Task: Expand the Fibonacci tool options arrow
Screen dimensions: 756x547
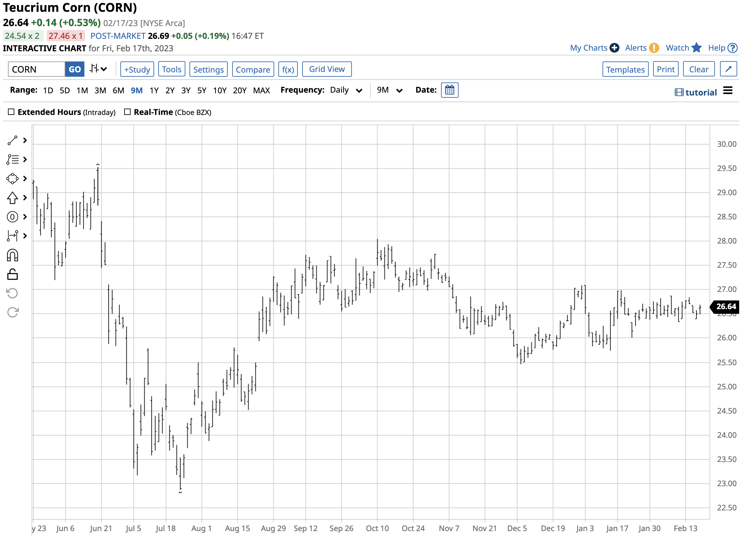Action: click(25, 160)
